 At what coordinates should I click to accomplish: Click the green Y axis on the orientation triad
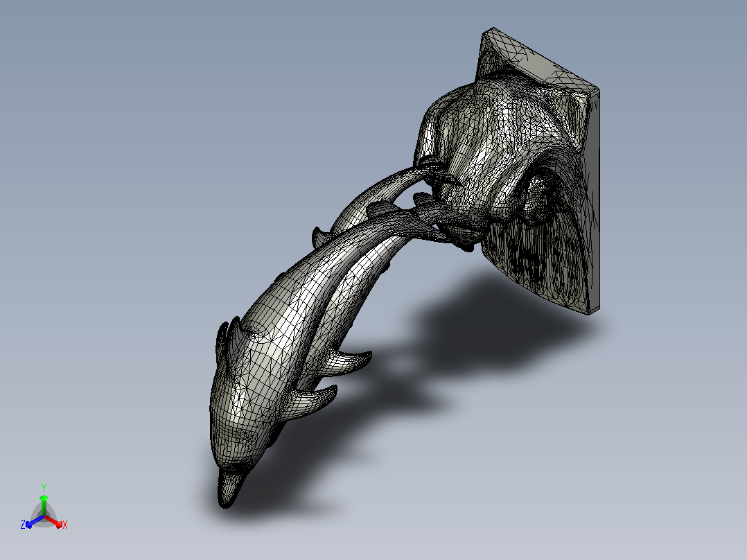44,505
